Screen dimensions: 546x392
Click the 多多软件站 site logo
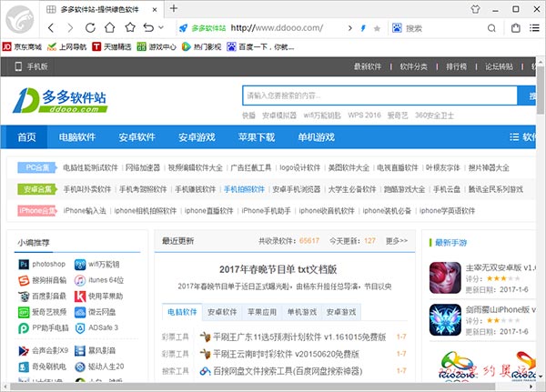(60, 100)
